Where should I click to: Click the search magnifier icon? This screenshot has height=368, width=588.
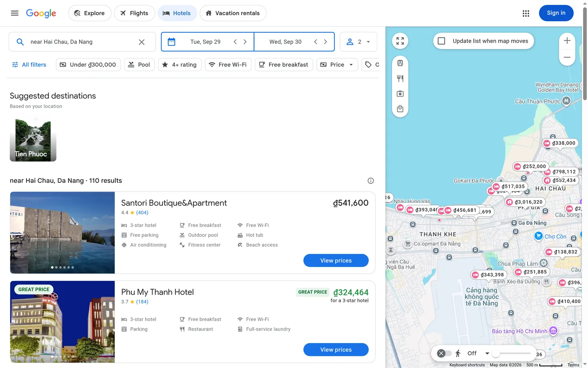[20, 42]
